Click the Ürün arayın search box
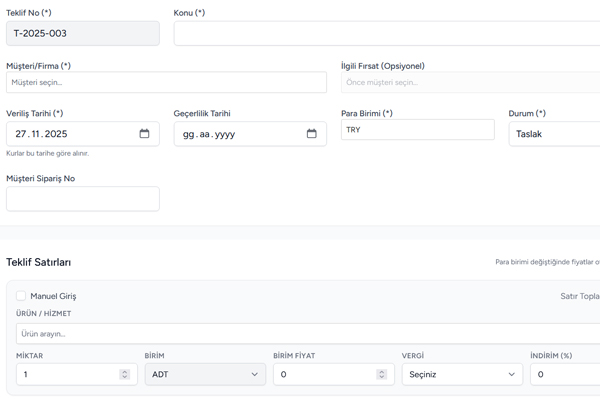Viewport: 600px width, 400px height. click(x=300, y=334)
